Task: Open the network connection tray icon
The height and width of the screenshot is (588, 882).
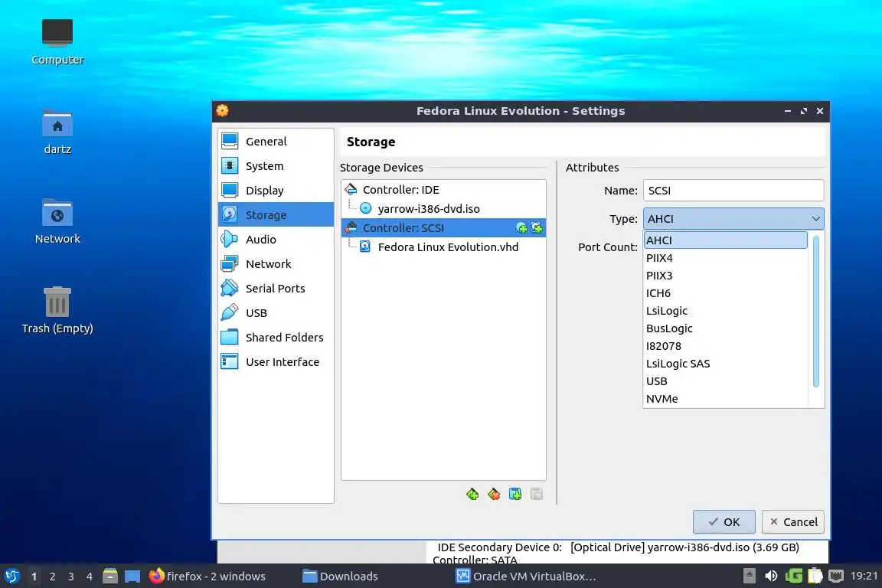Action: (836, 577)
